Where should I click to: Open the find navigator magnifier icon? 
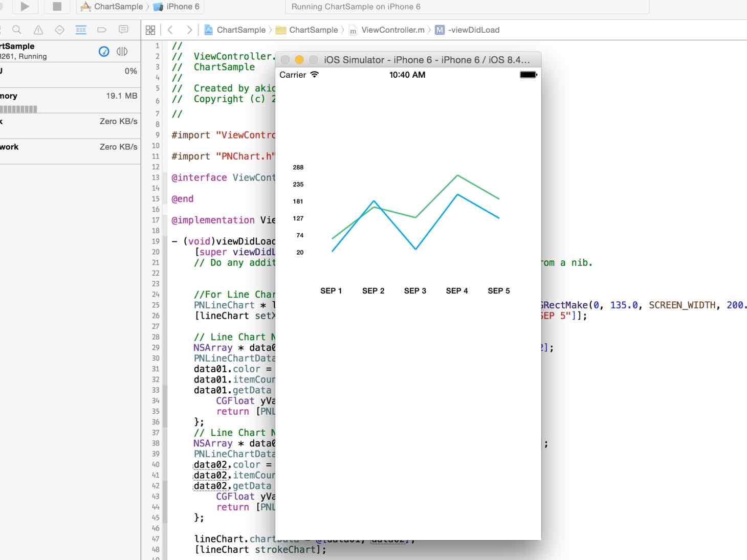(17, 30)
